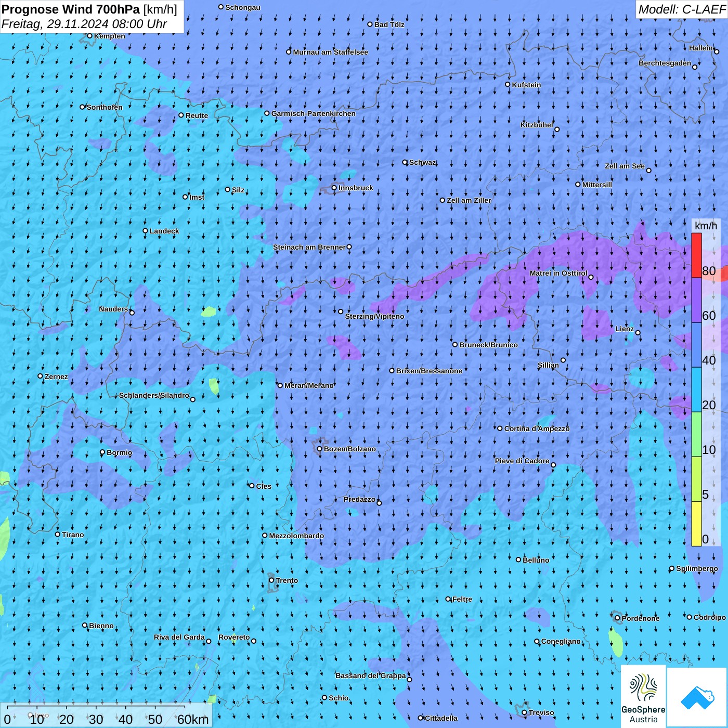This screenshot has height=728, width=728.
Task: Click the Garmisch-Partenkirchen marker
Action: [x=267, y=113]
